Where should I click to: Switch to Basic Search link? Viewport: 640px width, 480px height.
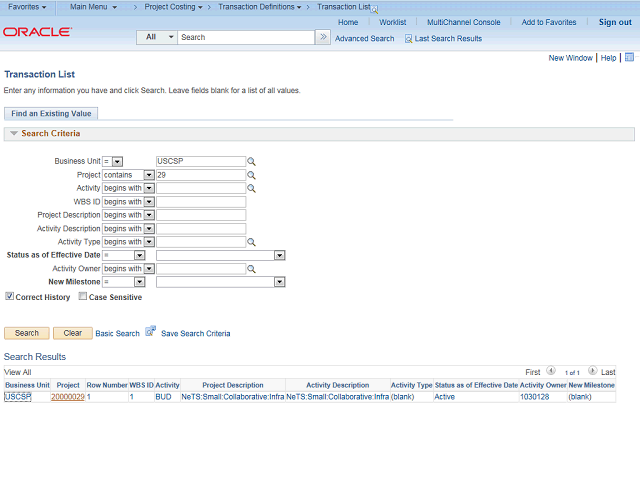click(x=118, y=333)
